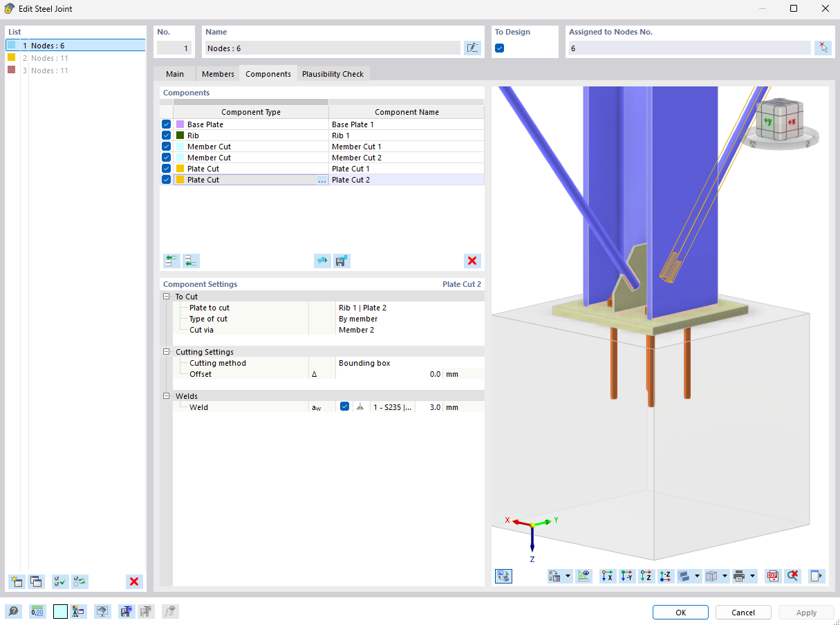Click the Component Name column header
Screen dimensions: 840x625
(x=407, y=112)
